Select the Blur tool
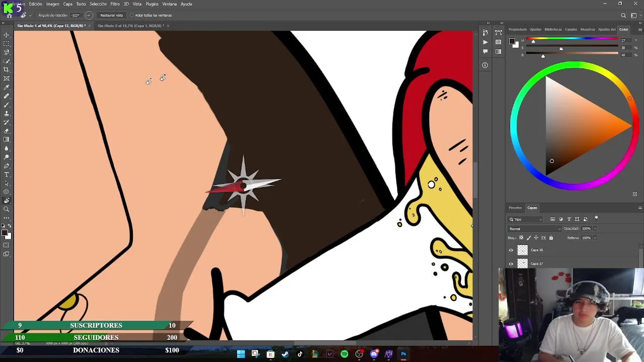This screenshot has height=362, width=644. (x=7, y=148)
